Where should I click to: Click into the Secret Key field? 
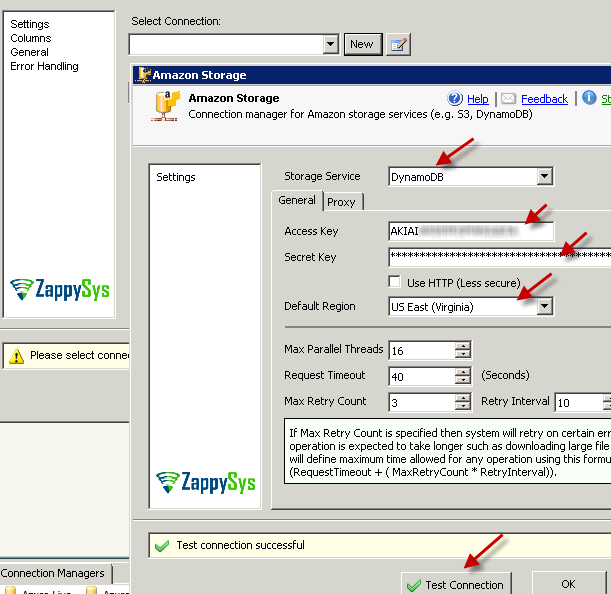500,256
